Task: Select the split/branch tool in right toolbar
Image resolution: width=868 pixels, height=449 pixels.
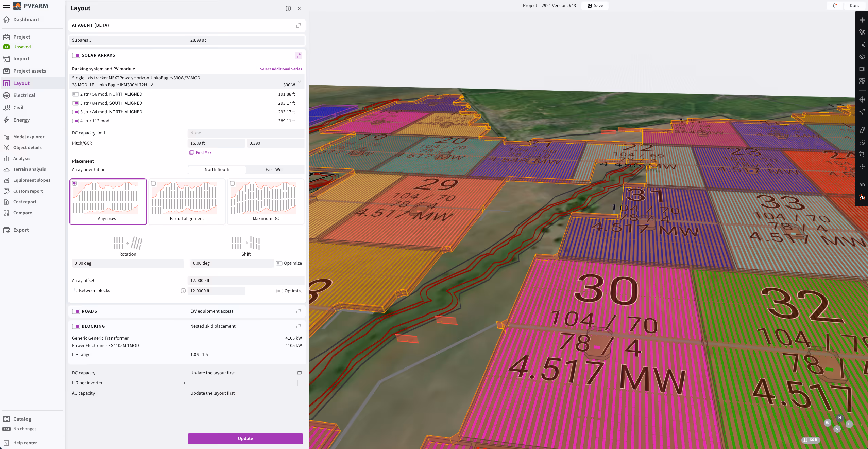Action: [x=862, y=112]
